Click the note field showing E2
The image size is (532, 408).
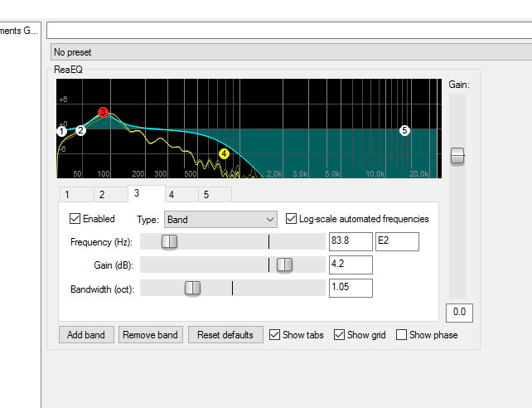[x=397, y=241]
